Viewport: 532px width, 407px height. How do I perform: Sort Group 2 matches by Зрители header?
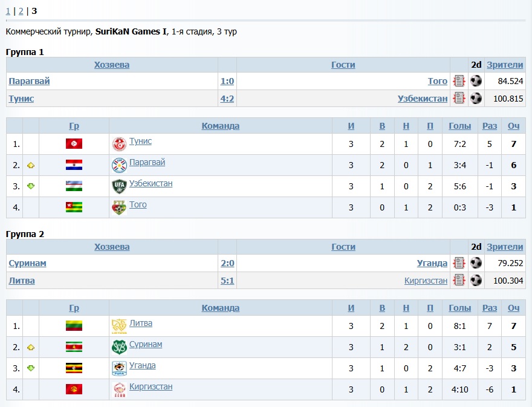(505, 247)
